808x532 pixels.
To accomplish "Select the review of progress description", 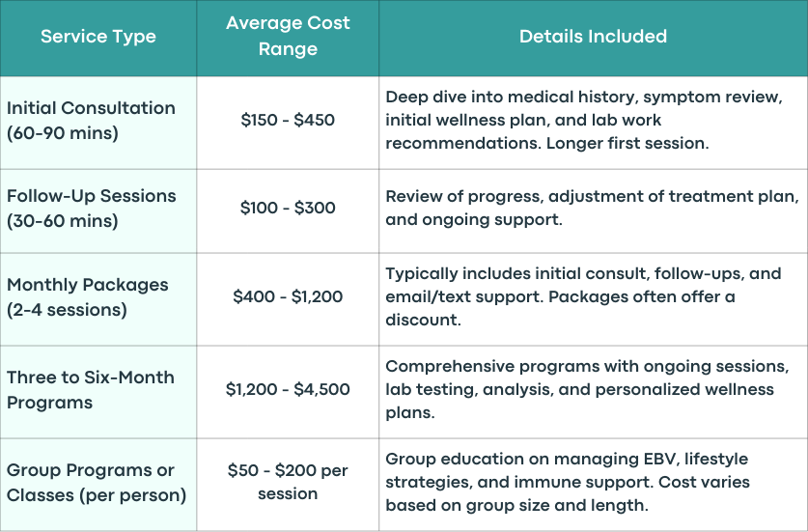I will pyautogui.click(x=593, y=208).
